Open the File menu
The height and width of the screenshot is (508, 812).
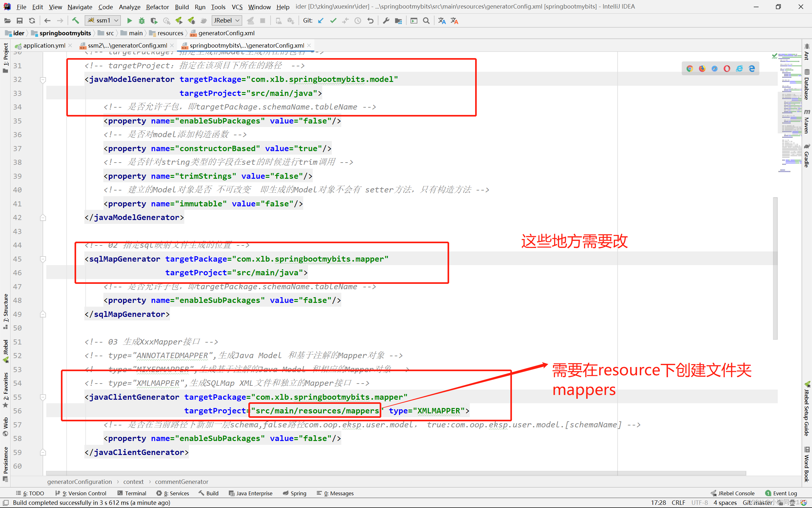pyautogui.click(x=21, y=7)
